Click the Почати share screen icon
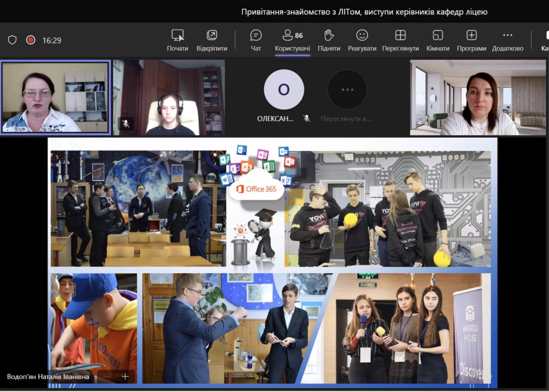This screenshot has height=392, width=549. point(177,36)
